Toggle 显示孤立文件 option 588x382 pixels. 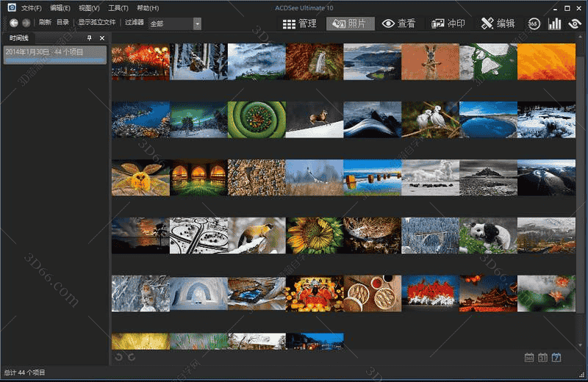[97, 23]
